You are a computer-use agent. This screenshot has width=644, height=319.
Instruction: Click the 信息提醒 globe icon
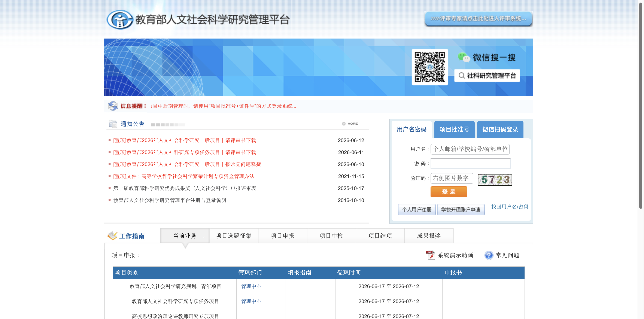tap(113, 106)
